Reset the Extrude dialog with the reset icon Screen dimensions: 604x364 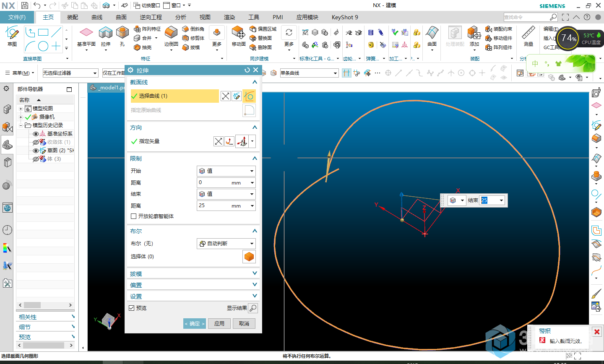247,70
